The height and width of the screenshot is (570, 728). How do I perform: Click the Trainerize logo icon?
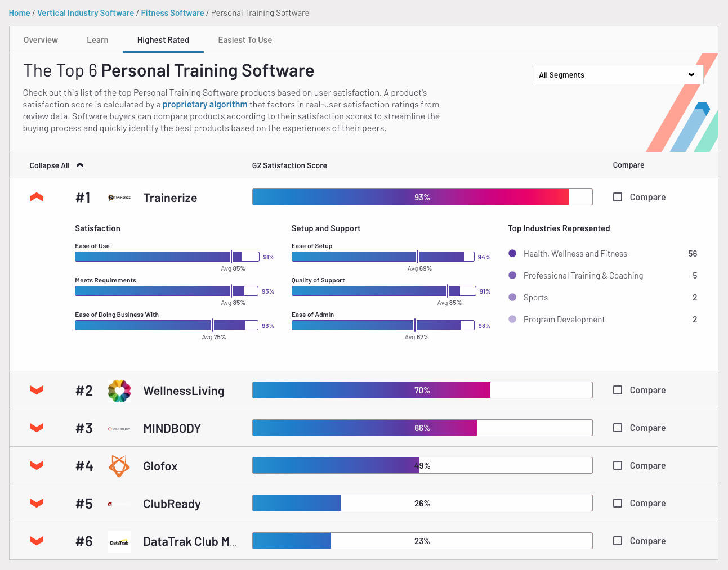tap(119, 198)
